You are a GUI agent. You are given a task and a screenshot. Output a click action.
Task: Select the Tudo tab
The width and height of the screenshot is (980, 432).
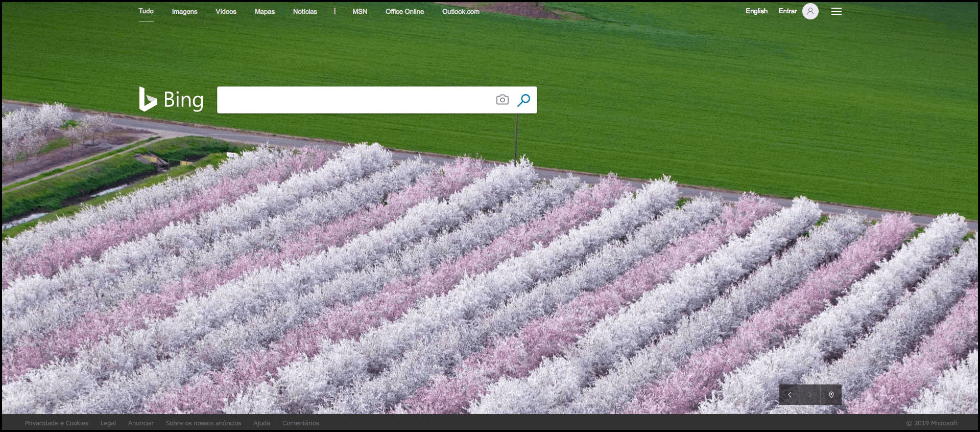(x=146, y=11)
